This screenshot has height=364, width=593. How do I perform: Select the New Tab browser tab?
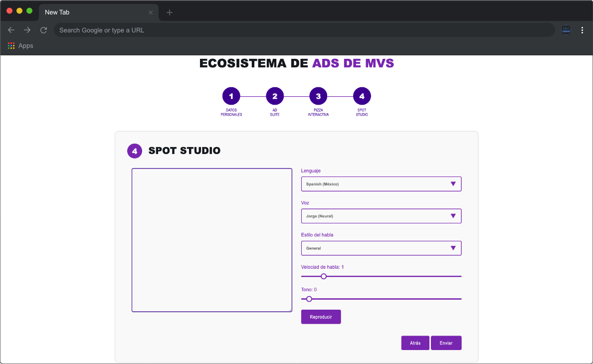coord(99,12)
